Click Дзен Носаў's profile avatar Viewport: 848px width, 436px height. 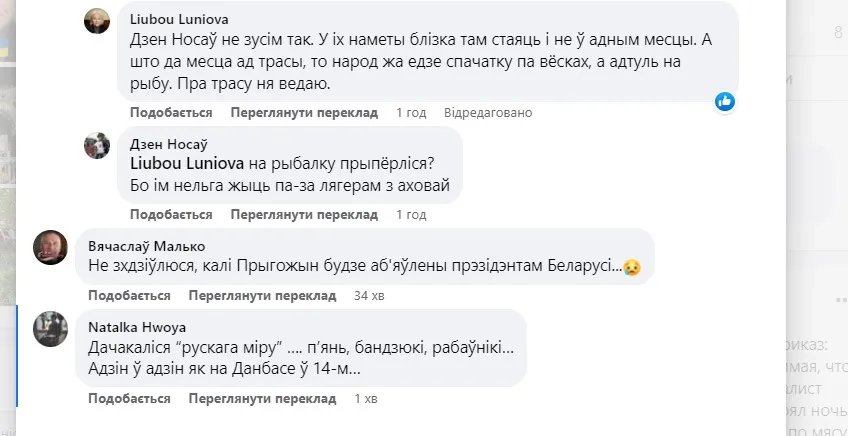(97, 146)
